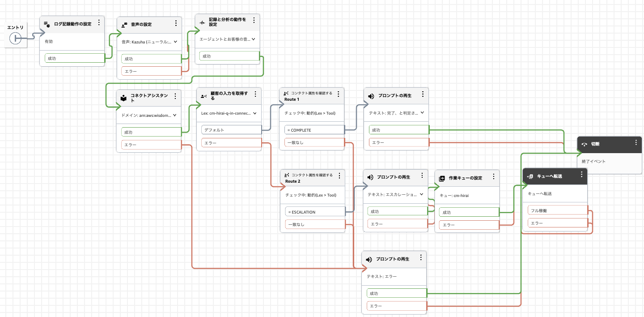Expand the テキスト: 完了、と判定 dropdown chevron

point(422,113)
